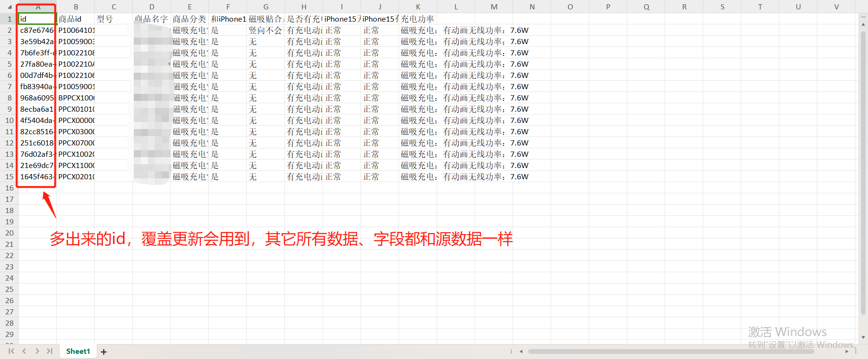
Task: Select cell 'PPCX0700' in column B
Action: [x=76, y=143]
